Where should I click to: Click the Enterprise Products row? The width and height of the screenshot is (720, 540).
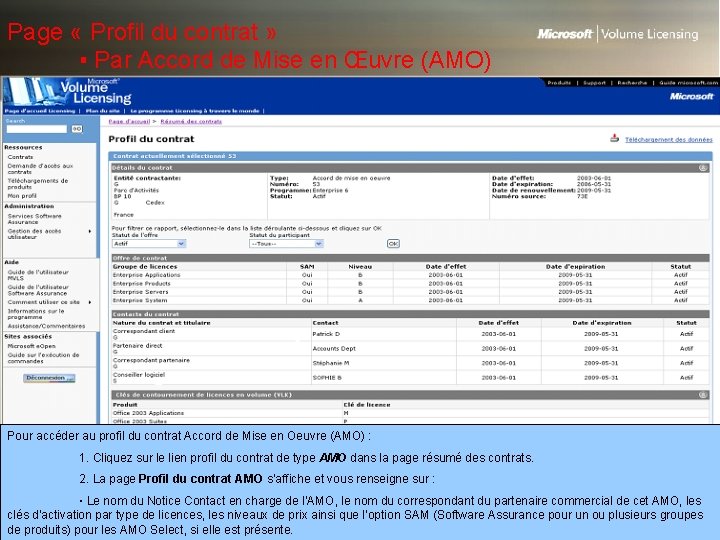coord(410,284)
